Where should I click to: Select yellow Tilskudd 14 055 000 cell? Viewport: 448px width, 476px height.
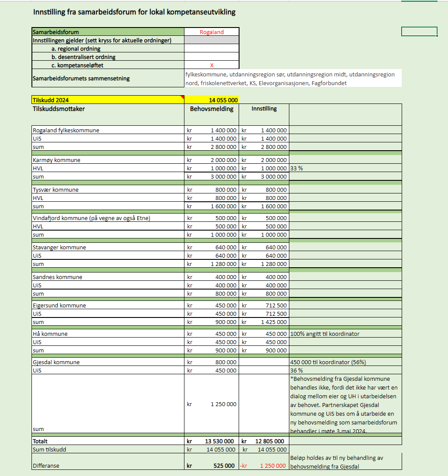tap(212, 100)
